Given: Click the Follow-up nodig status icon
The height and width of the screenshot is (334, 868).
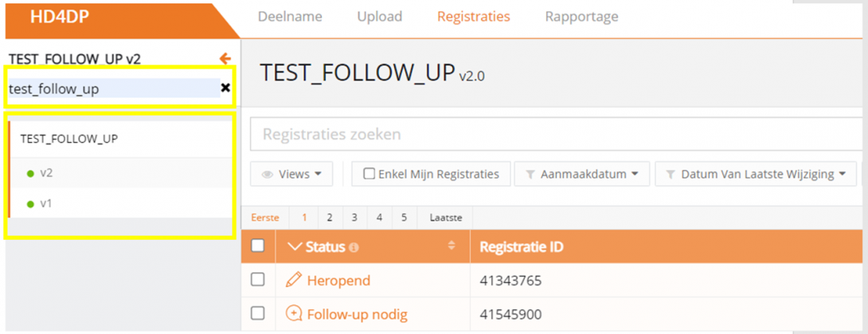Looking at the screenshot, I should [294, 314].
